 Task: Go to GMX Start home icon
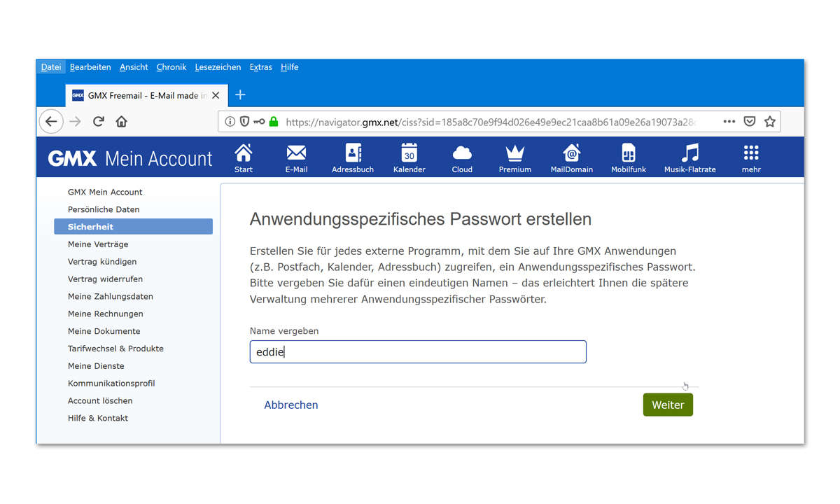(x=244, y=153)
